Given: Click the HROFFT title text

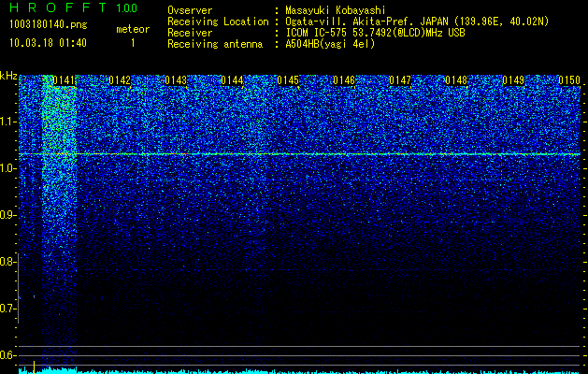Looking at the screenshot, I should coord(58,7).
